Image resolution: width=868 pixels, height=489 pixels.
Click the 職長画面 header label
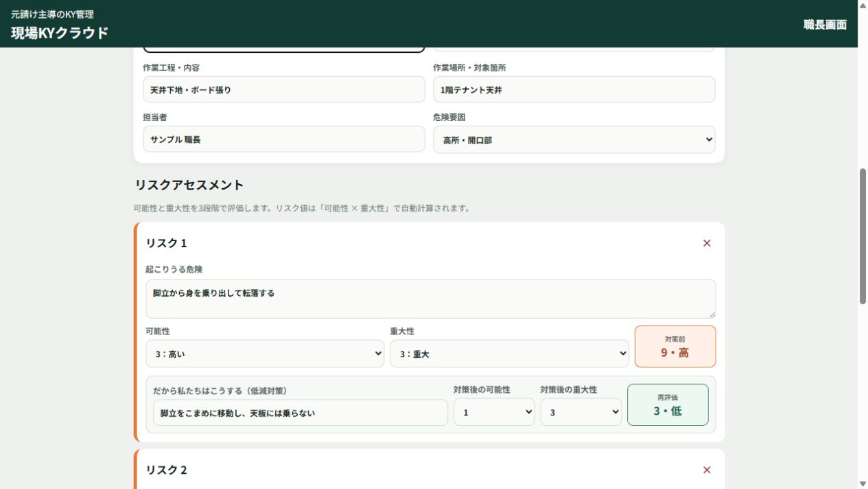pyautogui.click(x=825, y=25)
